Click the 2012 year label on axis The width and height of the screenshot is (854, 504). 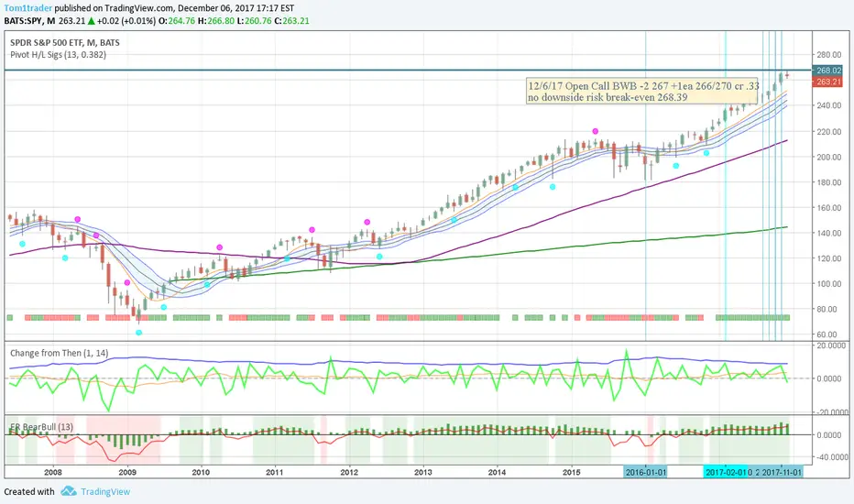click(349, 472)
